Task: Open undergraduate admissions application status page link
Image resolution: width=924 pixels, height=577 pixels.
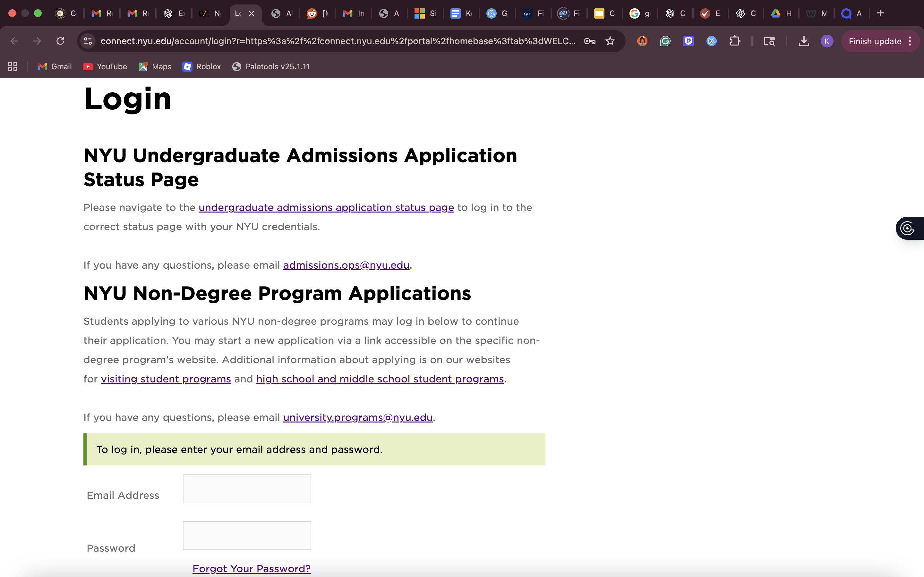Action: tap(326, 208)
